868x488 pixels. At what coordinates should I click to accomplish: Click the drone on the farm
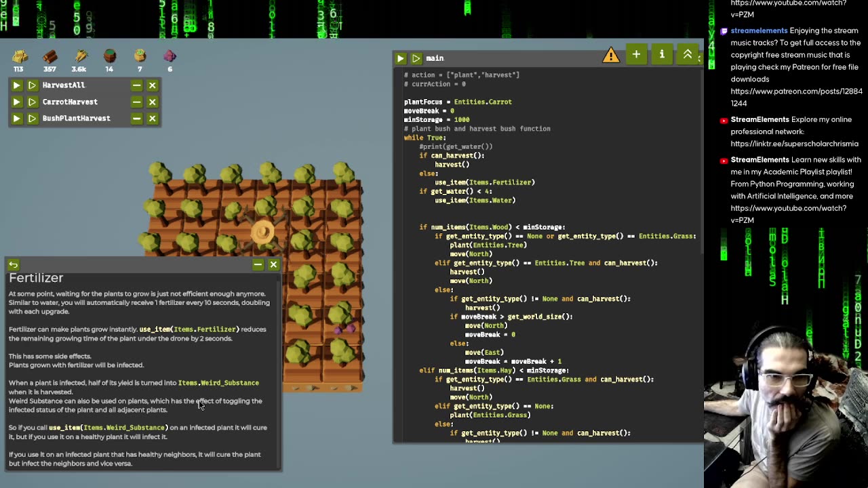tap(262, 232)
